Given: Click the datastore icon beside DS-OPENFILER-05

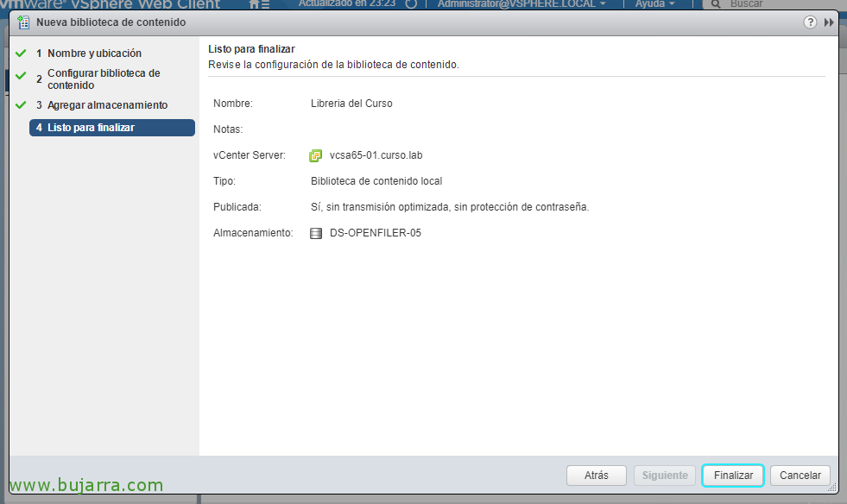Looking at the screenshot, I should [316, 233].
